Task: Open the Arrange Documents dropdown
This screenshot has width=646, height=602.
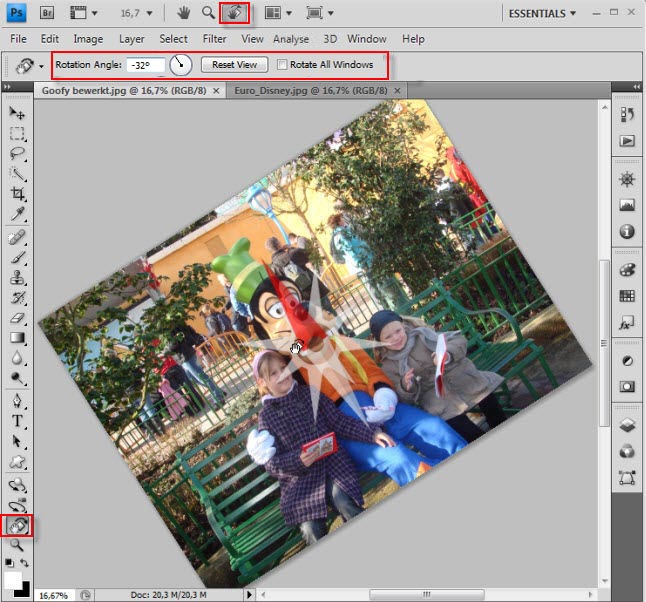Action: click(278, 13)
